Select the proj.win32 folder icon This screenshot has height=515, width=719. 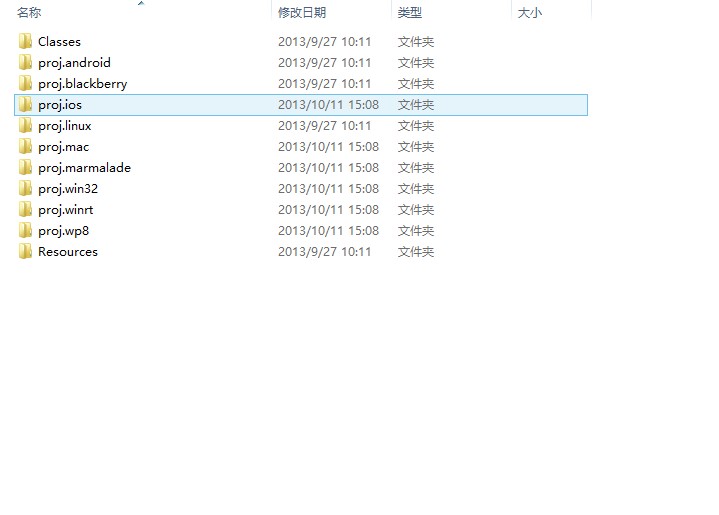tap(25, 189)
